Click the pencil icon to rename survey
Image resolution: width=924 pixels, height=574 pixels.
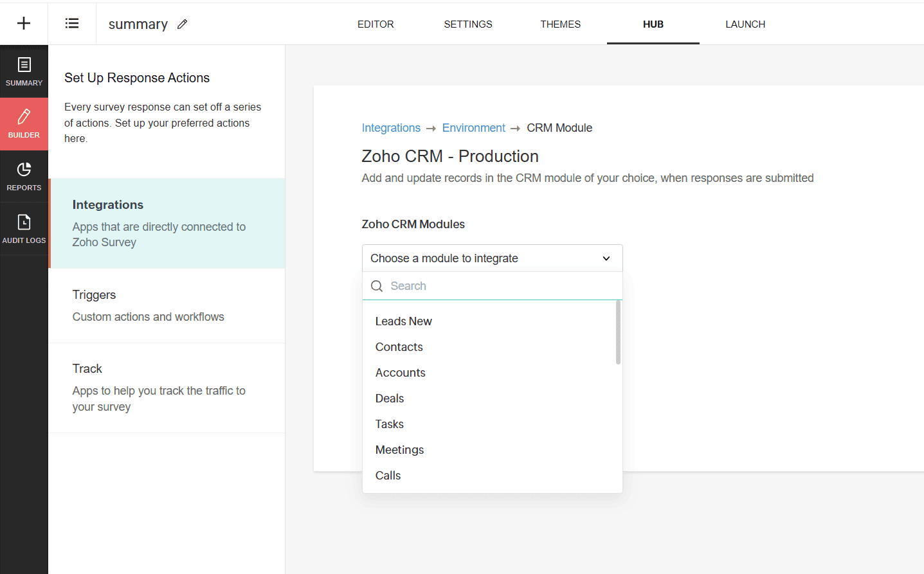pos(183,24)
